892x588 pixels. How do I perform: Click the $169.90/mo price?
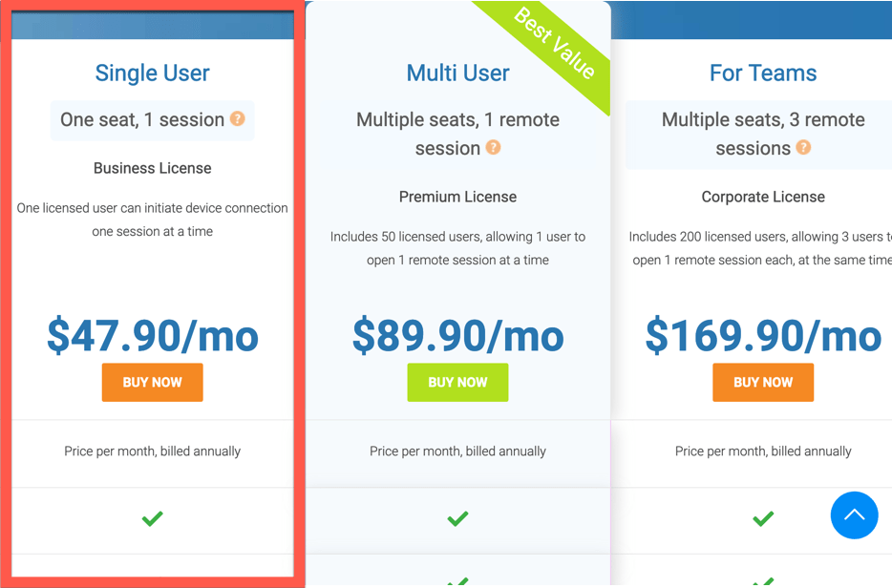click(763, 335)
